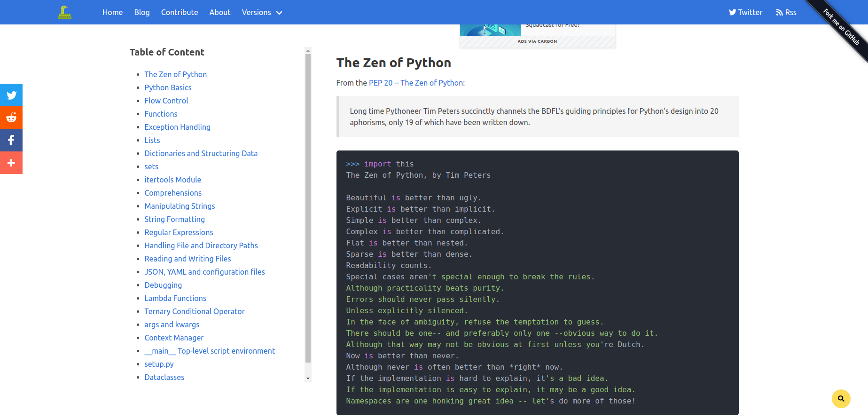Jump to Handling File and Directory Paths
The width and height of the screenshot is (868, 419).
point(201,245)
